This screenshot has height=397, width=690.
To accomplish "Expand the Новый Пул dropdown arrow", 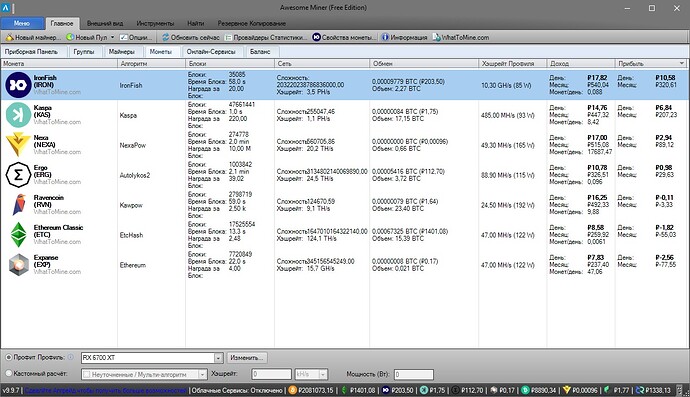I will (113, 37).
